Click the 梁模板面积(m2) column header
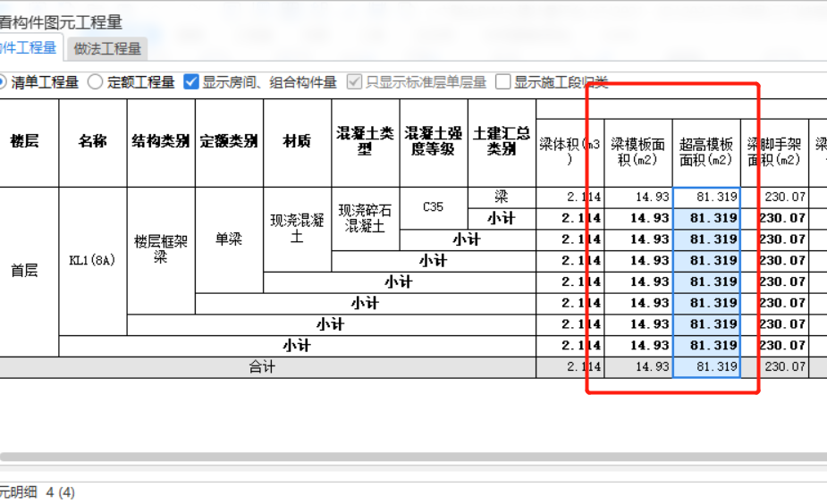The width and height of the screenshot is (827, 504). click(x=637, y=152)
